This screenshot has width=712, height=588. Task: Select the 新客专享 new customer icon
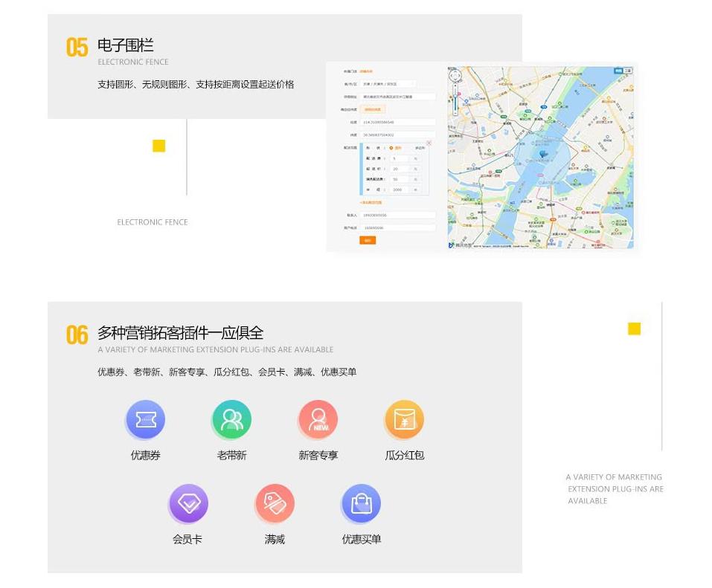(318, 420)
